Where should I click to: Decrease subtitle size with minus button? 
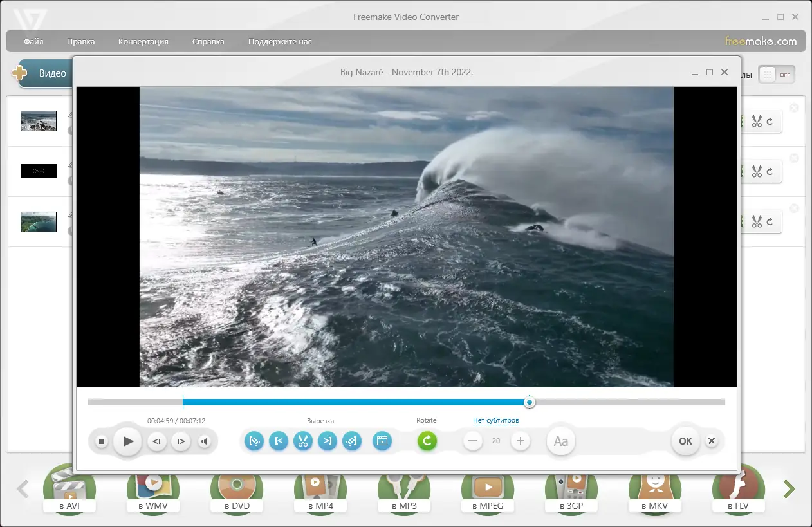pos(473,441)
